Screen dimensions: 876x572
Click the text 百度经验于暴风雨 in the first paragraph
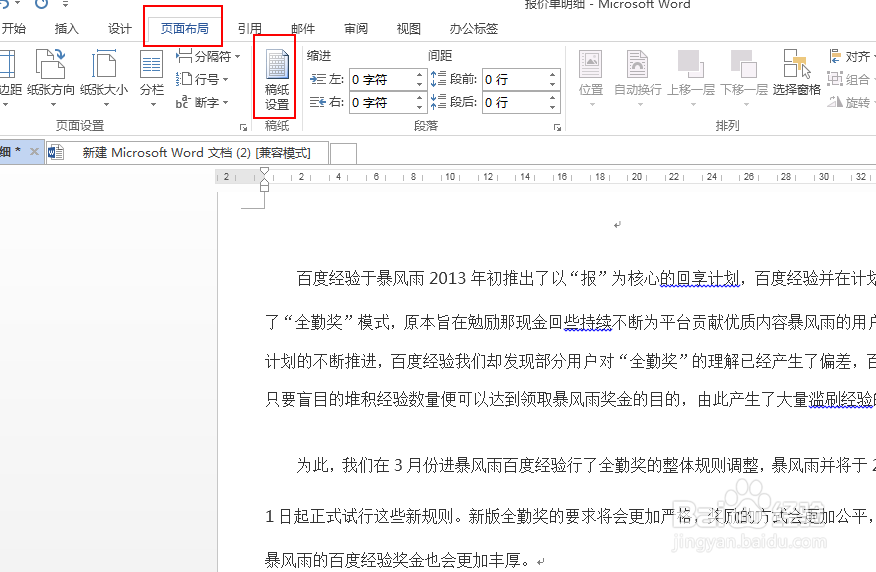click(x=361, y=278)
